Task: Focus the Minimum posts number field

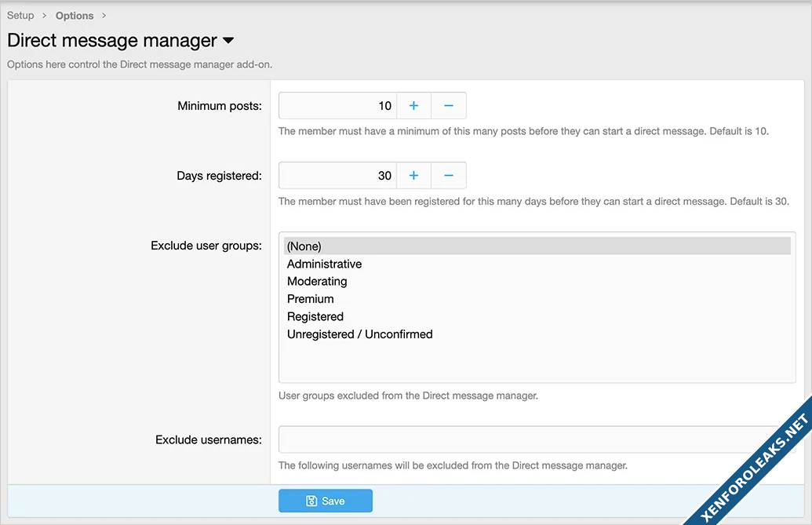Action: (337, 106)
